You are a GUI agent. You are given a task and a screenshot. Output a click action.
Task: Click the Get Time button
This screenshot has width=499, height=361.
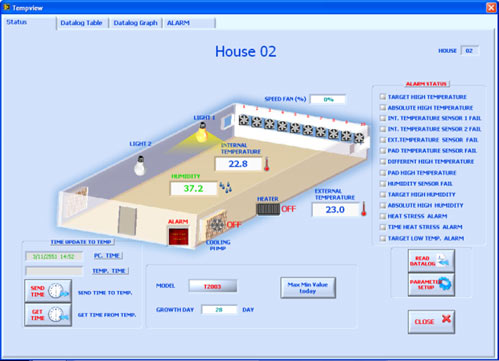click(48, 314)
